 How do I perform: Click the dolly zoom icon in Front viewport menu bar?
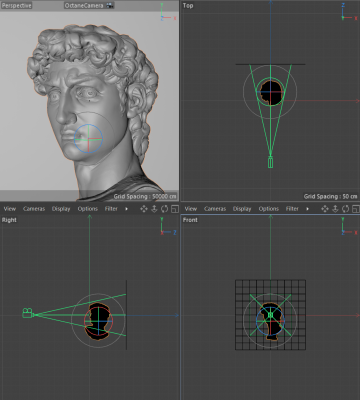click(335, 209)
